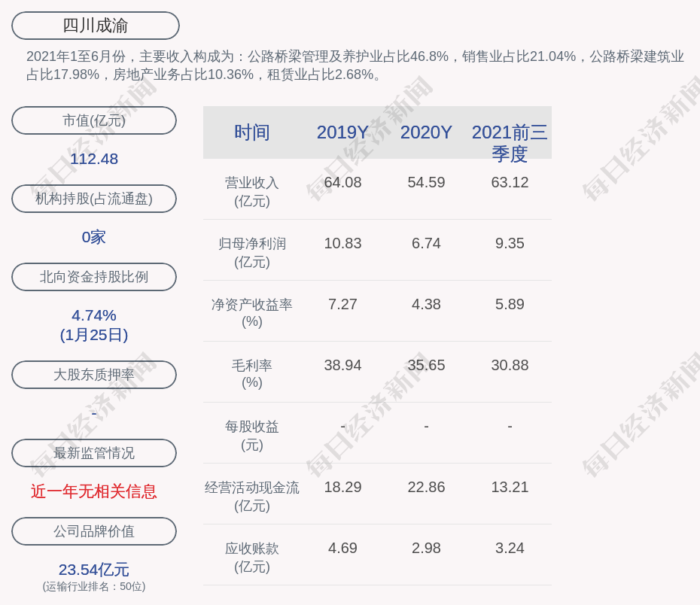
Task: Click the 时间 column header
Action: point(252,132)
